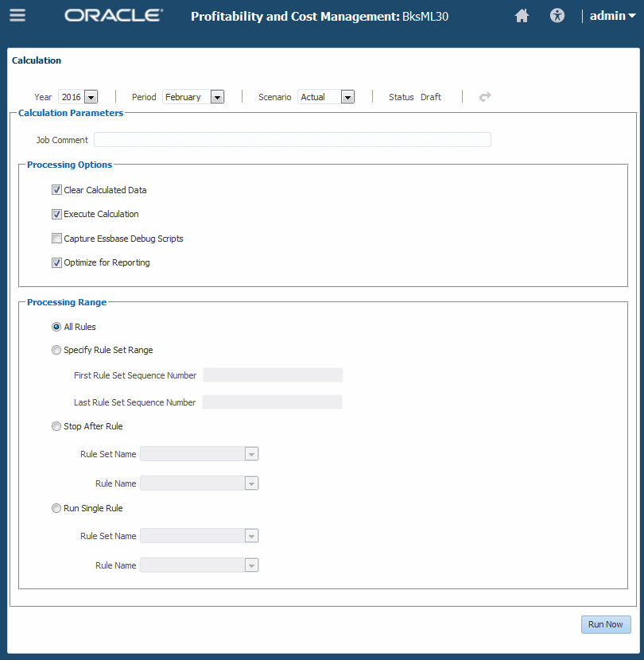Click the Job Comment text field
Image resolution: width=644 pixels, height=660 pixels.
292,140
